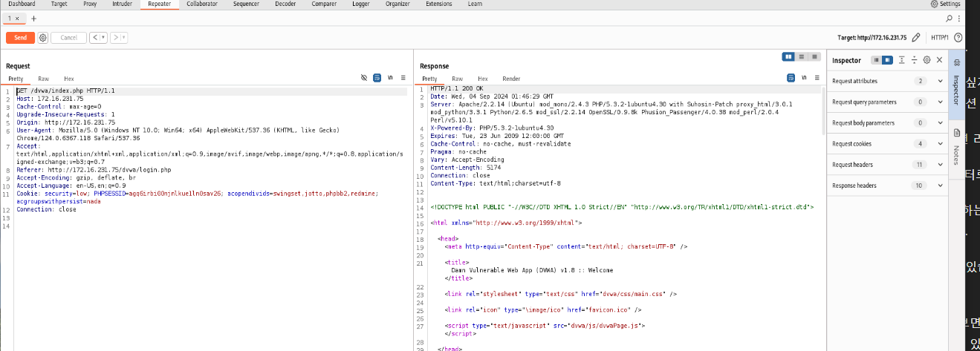Viewport: 980px width, 351px height.
Task: Toggle newline display in Response pane
Action: pos(805,77)
